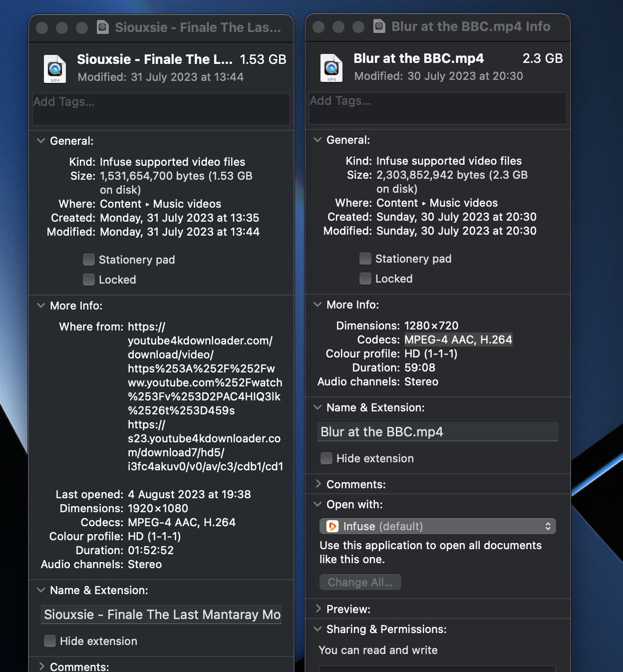Click the highlighted Codecs value MPEG-4 AAC, H.264
Image resolution: width=623 pixels, height=672 pixels.
[x=458, y=339]
